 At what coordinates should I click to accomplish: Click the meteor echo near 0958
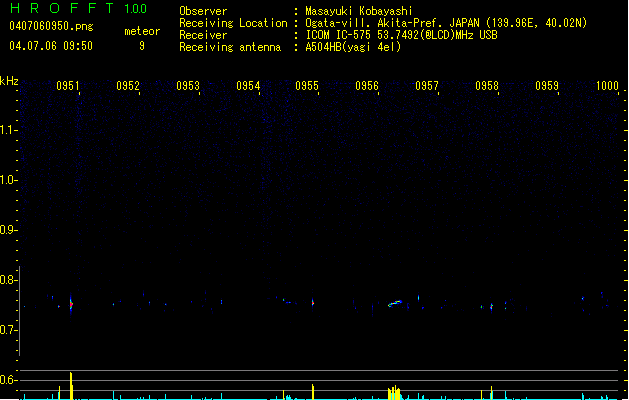[491, 307]
